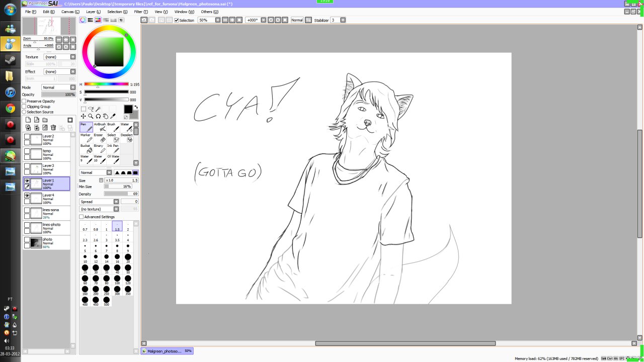
Task: Select the AirBrush tool
Action: [100, 127]
